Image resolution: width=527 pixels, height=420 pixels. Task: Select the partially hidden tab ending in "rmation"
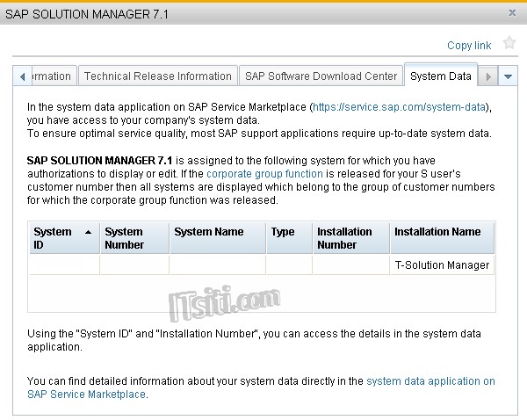tap(50, 76)
